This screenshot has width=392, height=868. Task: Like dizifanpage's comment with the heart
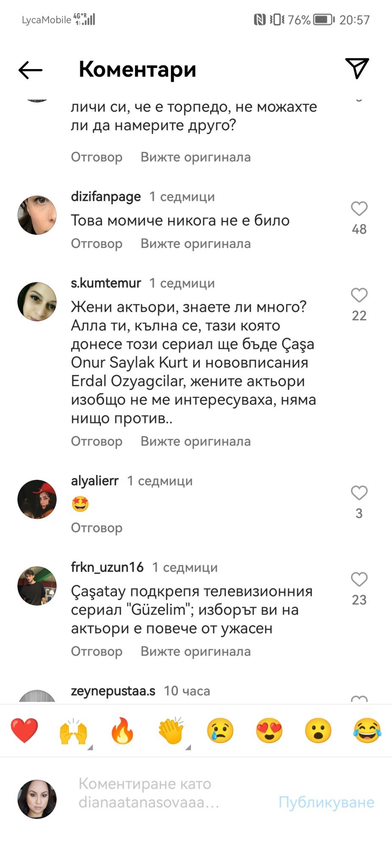click(x=359, y=209)
